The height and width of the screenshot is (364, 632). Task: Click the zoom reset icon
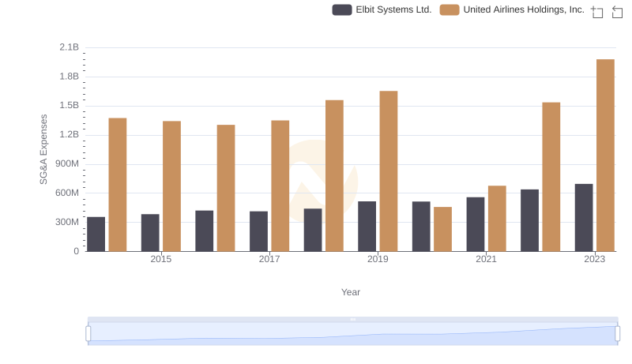pos(617,12)
